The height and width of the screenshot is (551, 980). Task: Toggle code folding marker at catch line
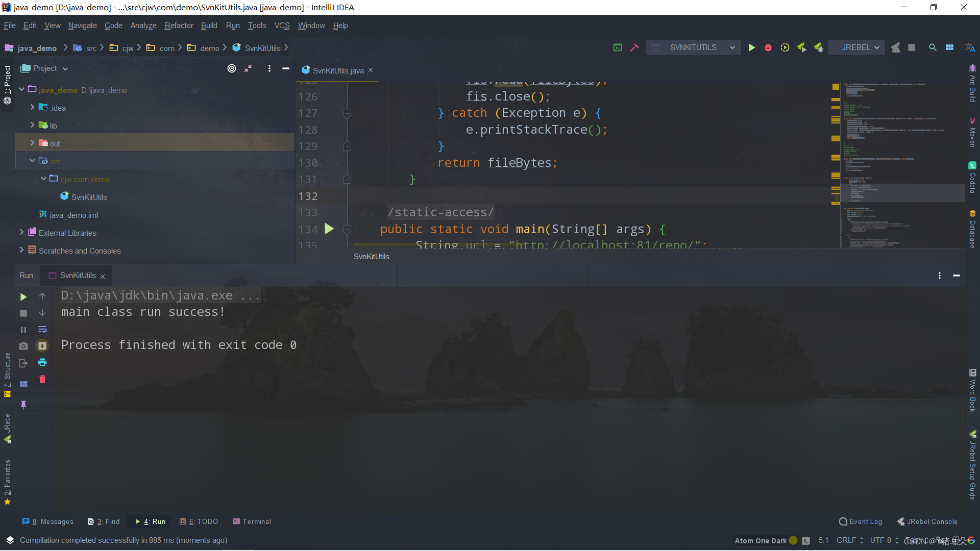point(347,113)
